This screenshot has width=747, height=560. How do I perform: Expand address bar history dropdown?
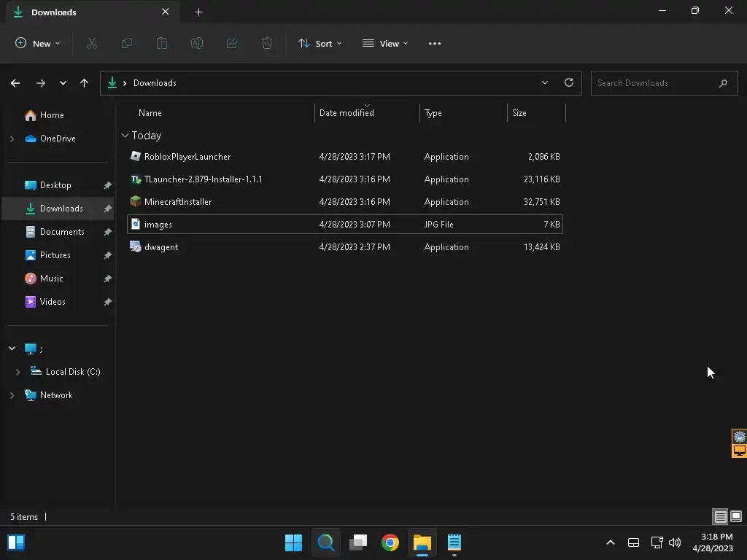pyautogui.click(x=544, y=83)
